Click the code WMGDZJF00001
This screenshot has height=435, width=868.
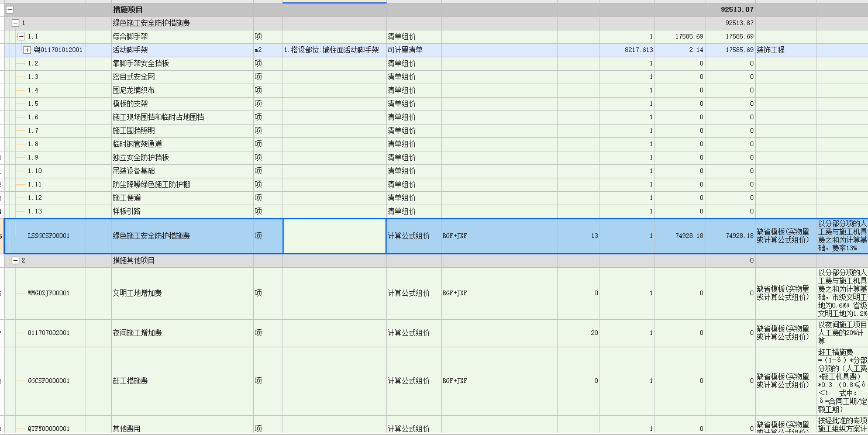[49, 294]
